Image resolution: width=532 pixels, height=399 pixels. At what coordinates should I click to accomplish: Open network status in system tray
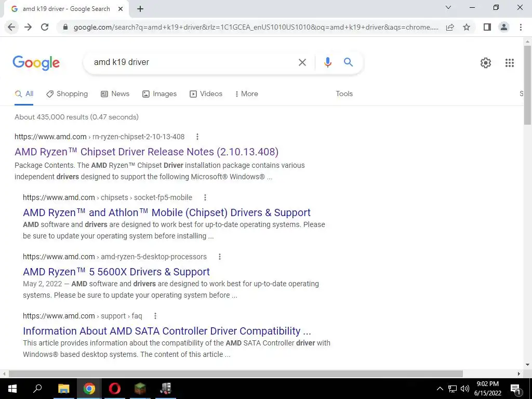[x=453, y=389]
